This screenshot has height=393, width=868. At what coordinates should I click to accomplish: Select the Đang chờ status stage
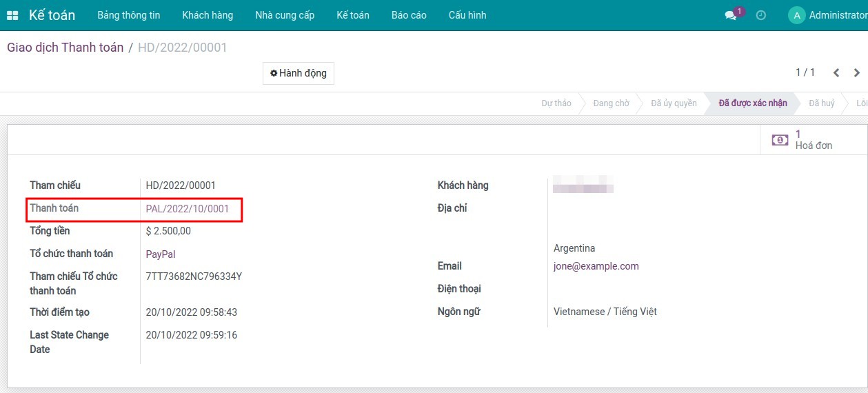click(x=611, y=103)
